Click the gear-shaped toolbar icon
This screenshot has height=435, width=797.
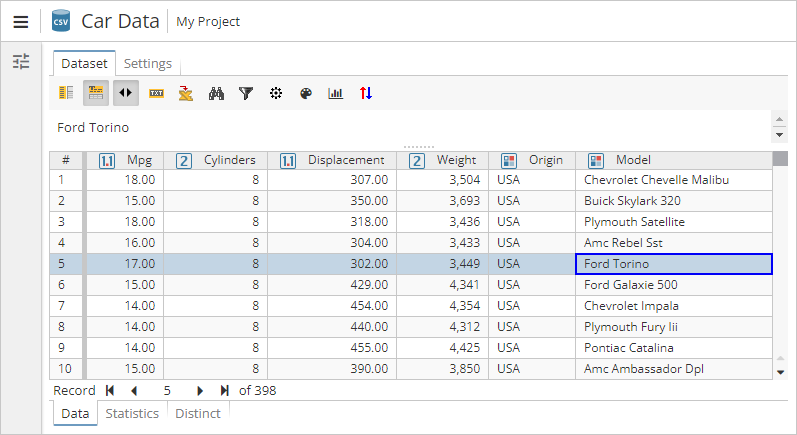click(276, 93)
